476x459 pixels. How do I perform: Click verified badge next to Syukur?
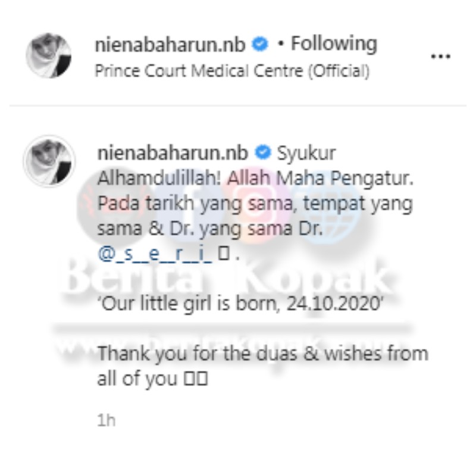coord(262,152)
